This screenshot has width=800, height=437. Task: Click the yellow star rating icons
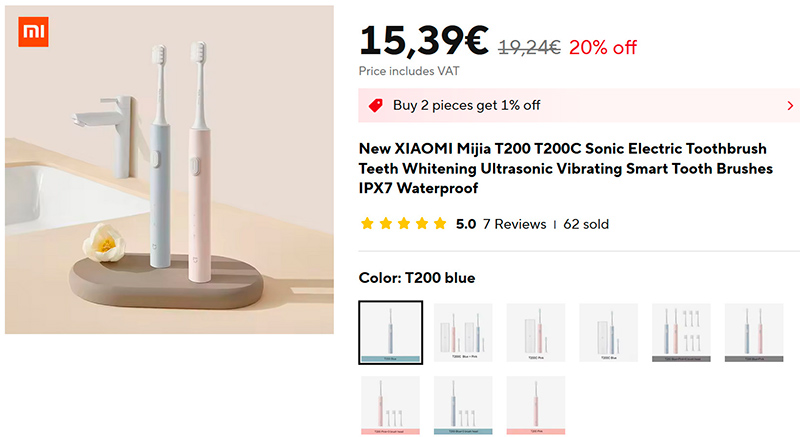[x=403, y=224]
